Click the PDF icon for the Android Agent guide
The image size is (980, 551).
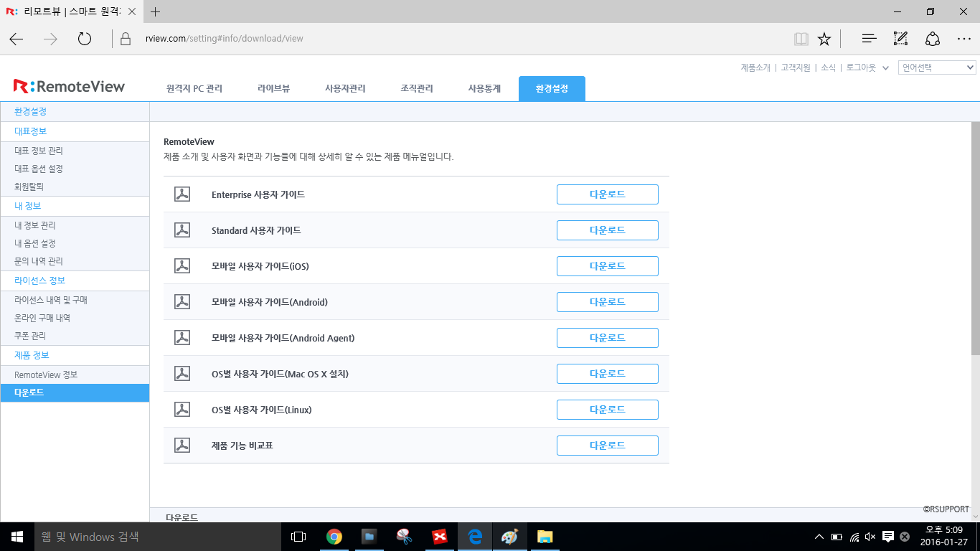pyautogui.click(x=182, y=338)
